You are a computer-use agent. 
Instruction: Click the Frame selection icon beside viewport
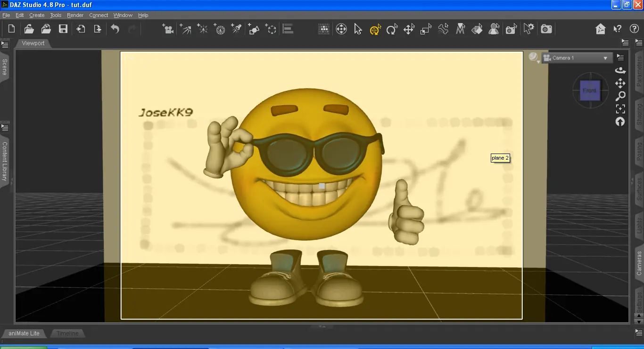pyautogui.click(x=620, y=109)
